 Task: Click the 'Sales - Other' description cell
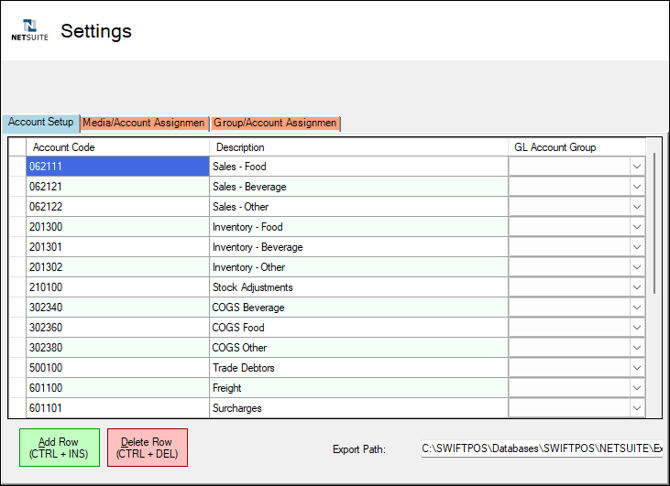pos(359,206)
